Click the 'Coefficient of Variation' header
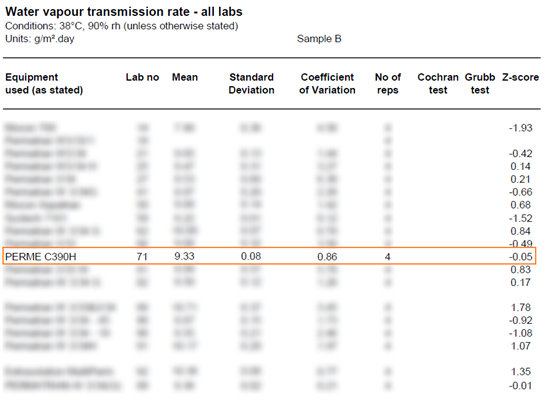554x402 pixels. point(327,83)
